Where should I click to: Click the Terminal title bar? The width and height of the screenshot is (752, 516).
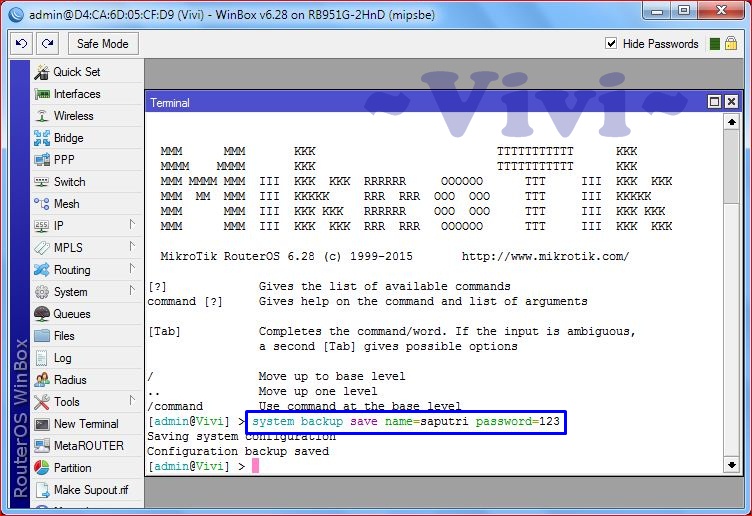click(426, 102)
